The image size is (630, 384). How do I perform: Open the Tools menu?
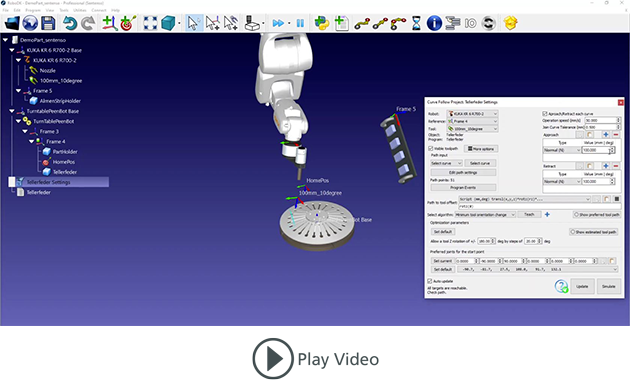pyautogui.click(x=64, y=10)
